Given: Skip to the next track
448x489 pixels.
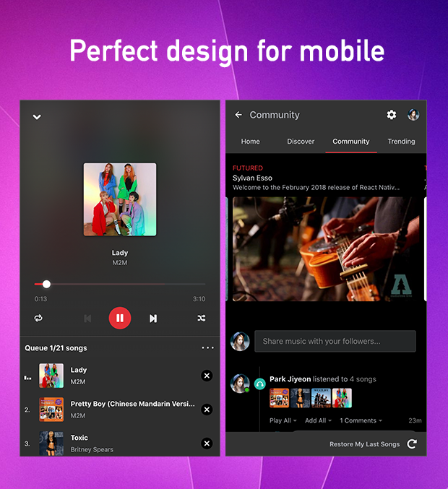Looking at the screenshot, I should [153, 318].
